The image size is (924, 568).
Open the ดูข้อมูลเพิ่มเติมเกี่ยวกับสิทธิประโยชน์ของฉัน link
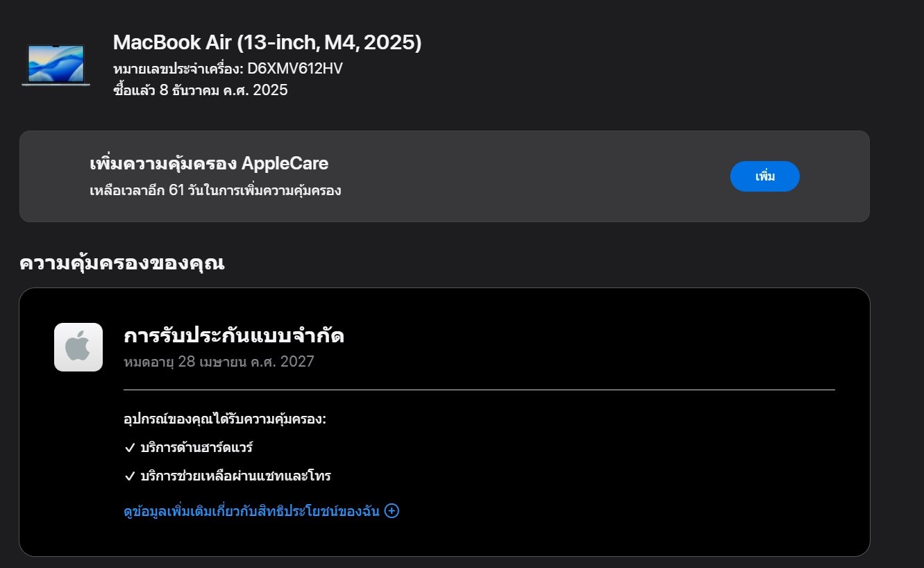point(251,511)
